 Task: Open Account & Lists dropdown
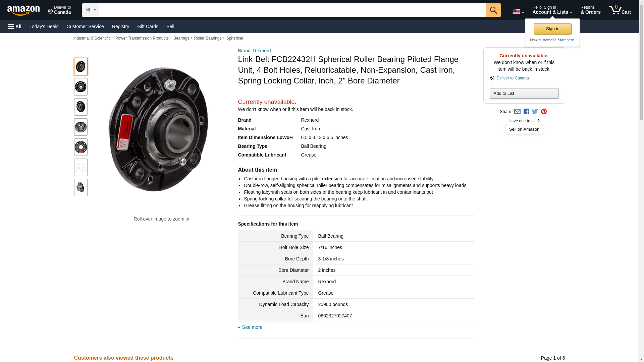tap(552, 10)
